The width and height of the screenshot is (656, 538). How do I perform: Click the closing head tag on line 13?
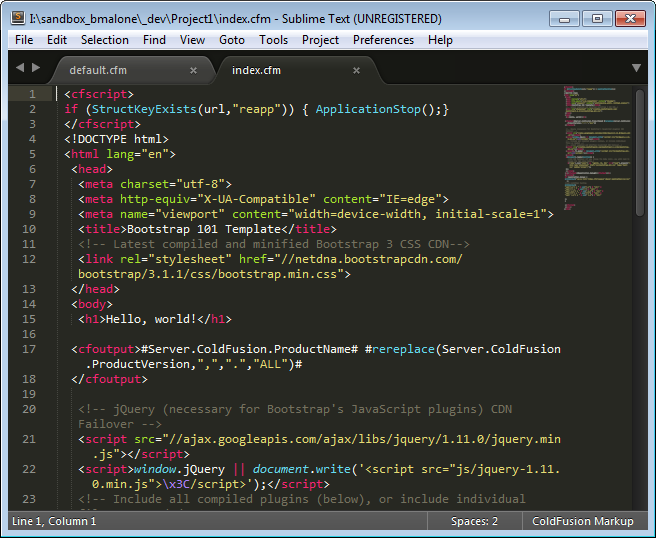coord(95,289)
